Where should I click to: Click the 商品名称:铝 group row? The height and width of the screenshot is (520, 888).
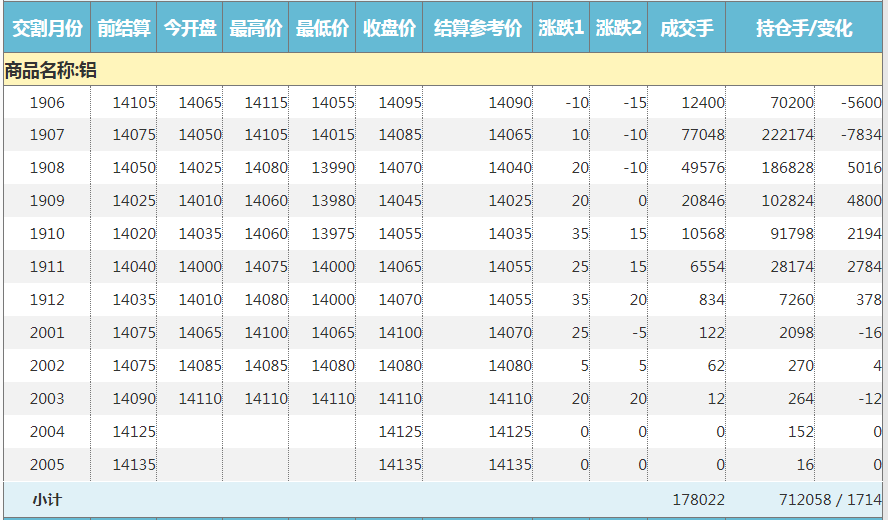51,70
